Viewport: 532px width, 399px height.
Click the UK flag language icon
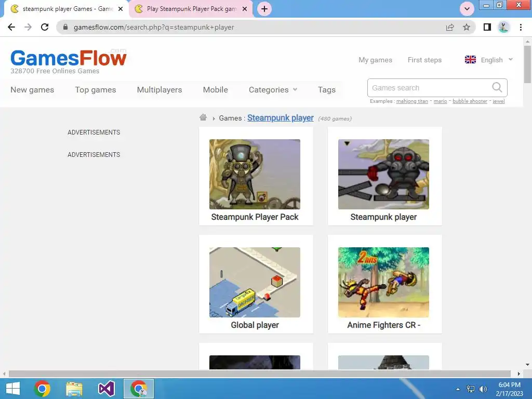tap(470, 60)
